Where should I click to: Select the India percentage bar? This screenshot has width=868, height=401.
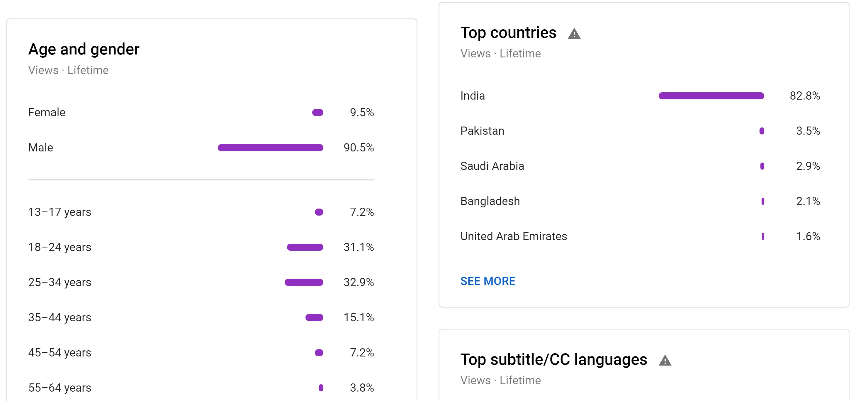pyautogui.click(x=711, y=95)
